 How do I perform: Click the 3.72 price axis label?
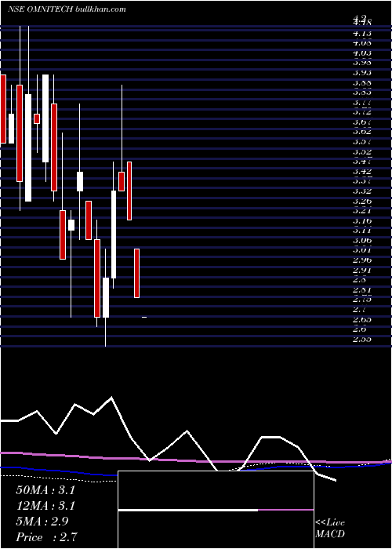(362, 112)
